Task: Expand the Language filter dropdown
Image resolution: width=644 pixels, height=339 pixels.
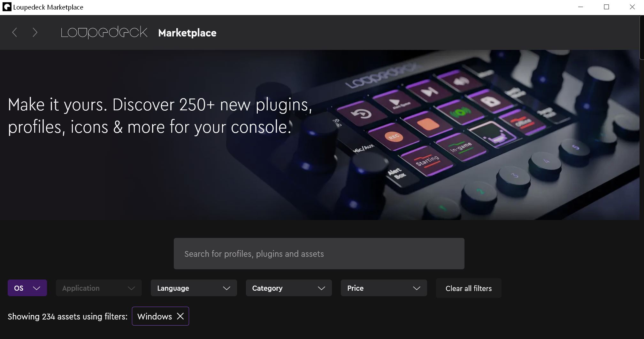Action: click(194, 288)
